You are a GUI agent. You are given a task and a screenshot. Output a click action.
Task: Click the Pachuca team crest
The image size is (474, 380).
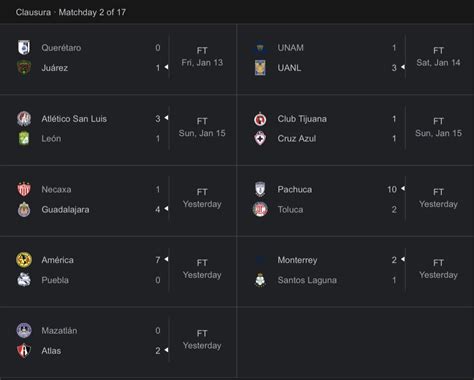click(260, 189)
